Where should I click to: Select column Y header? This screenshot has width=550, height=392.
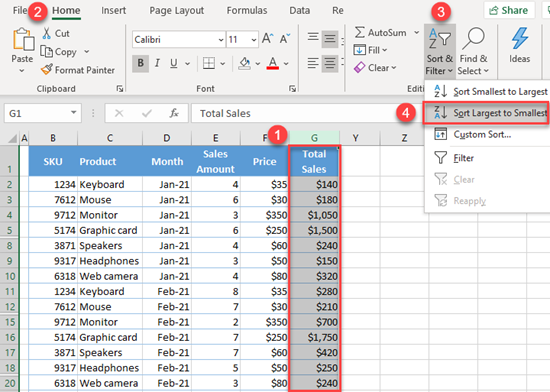(x=356, y=138)
